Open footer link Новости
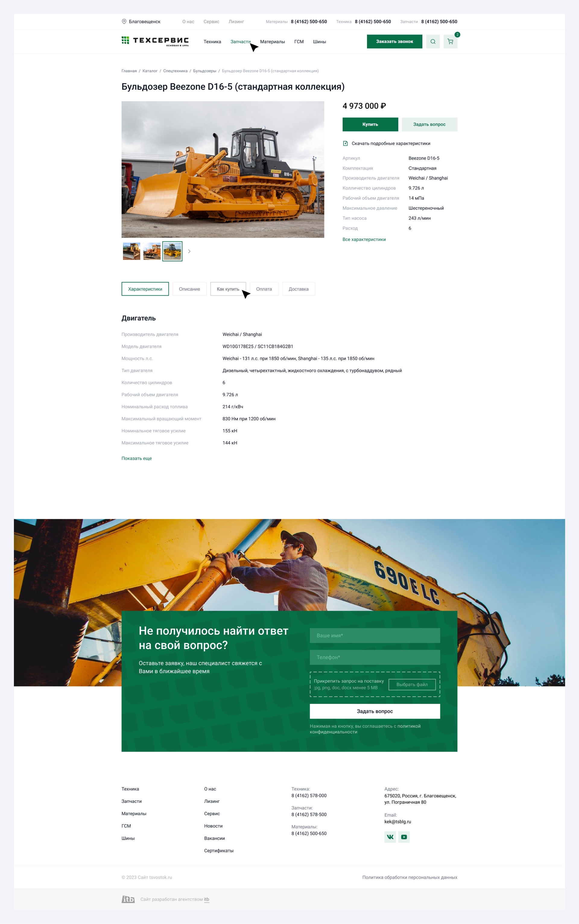This screenshot has width=579, height=924. click(213, 826)
